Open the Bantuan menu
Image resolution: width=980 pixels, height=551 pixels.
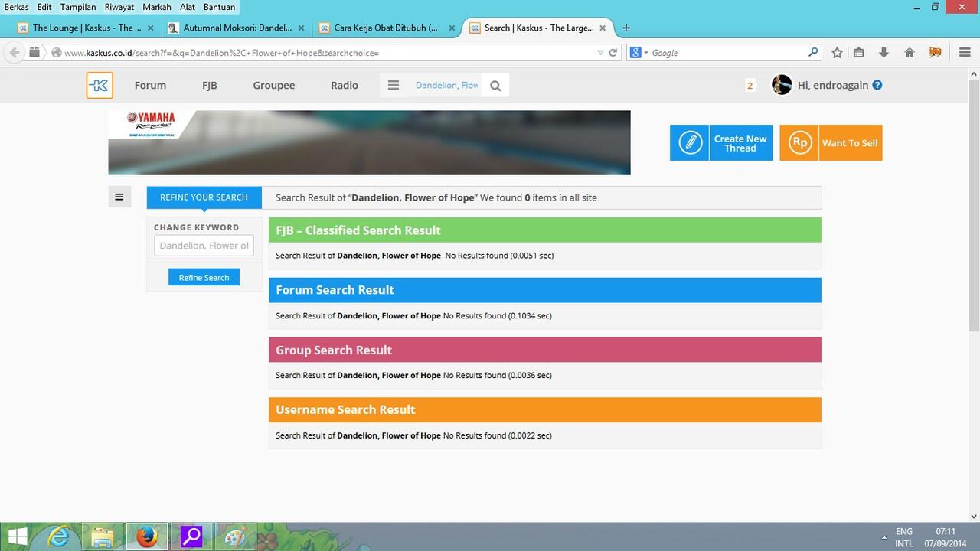coord(219,7)
